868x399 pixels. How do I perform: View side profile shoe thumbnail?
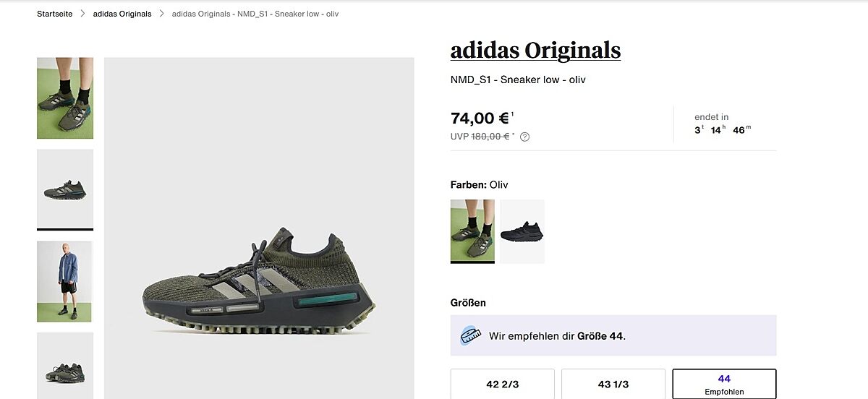[x=65, y=189]
